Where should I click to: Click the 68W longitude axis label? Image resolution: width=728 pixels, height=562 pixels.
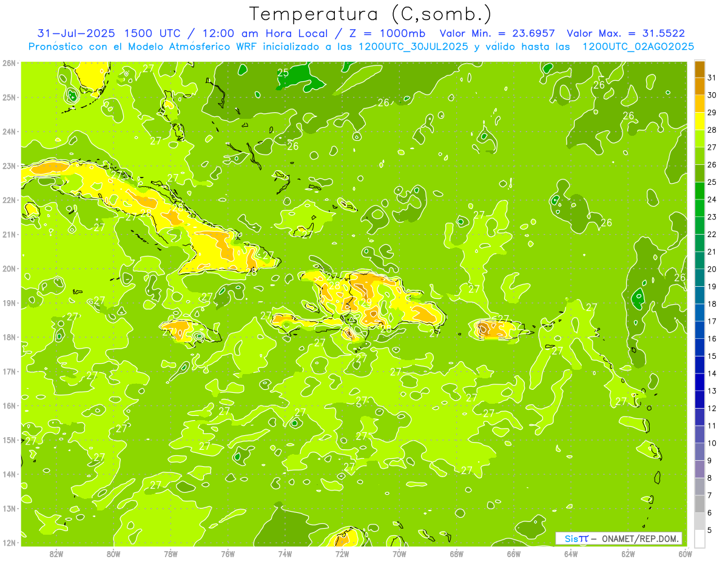pyautogui.click(x=456, y=554)
